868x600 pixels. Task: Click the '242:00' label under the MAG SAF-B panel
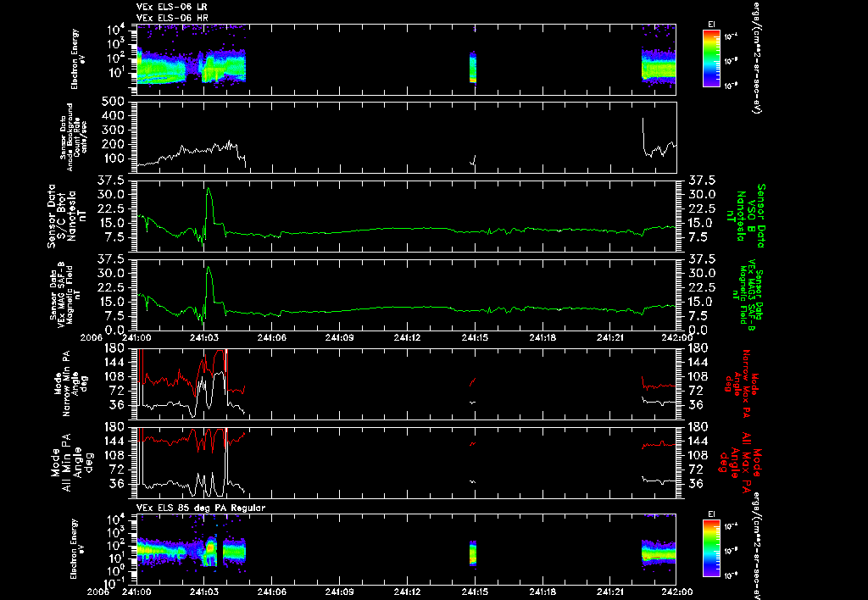click(676, 337)
